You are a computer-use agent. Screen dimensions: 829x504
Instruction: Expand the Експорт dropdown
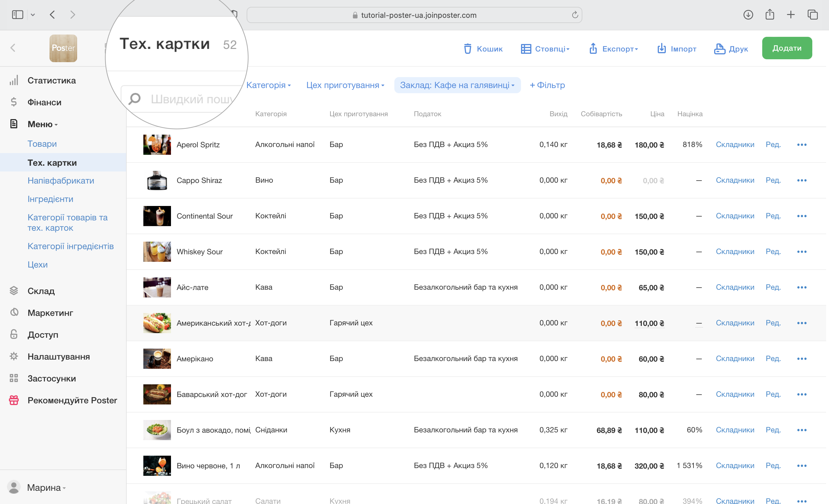[x=614, y=49]
